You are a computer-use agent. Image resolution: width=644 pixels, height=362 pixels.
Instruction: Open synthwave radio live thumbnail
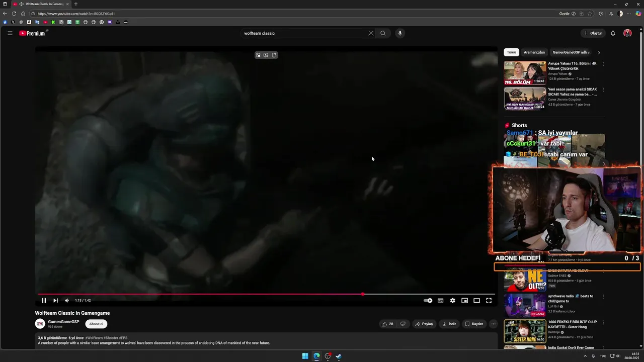coord(525,305)
